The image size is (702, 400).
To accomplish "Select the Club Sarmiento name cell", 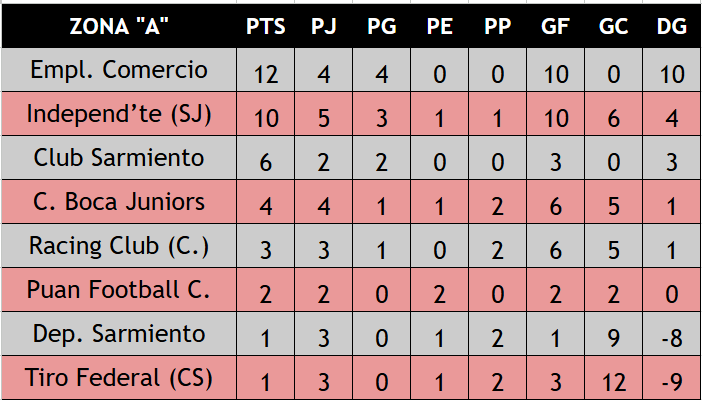I will (x=119, y=158).
